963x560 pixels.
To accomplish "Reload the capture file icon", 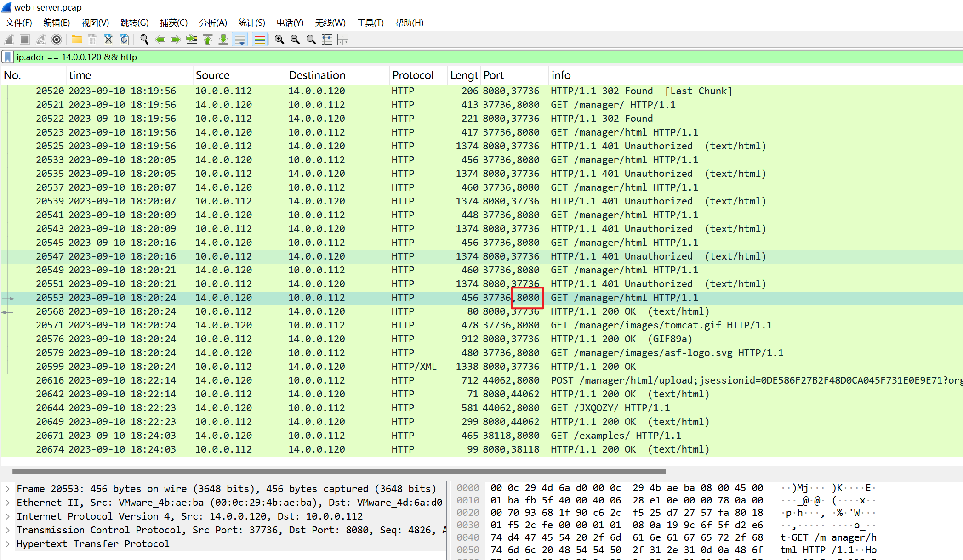I will 124,40.
